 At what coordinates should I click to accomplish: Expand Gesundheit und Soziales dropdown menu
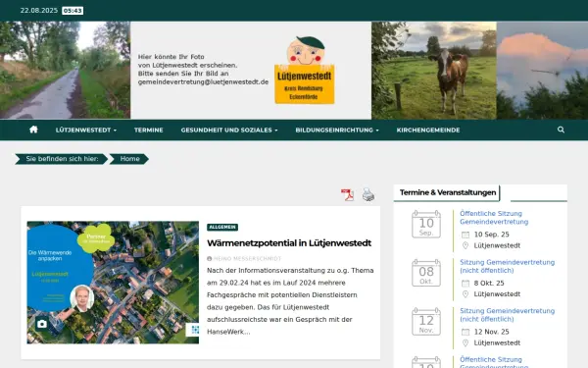click(x=229, y=130)
